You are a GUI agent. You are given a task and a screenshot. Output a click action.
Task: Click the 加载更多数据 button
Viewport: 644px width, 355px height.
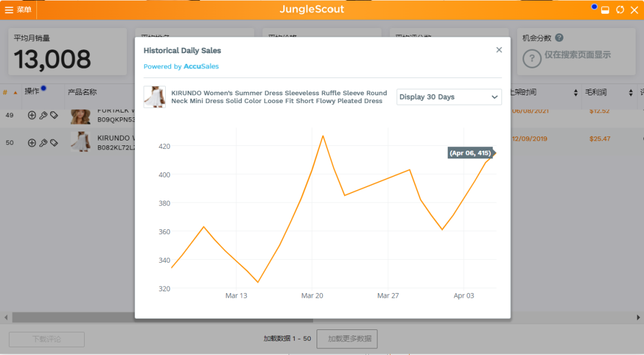(x=347, y=339)
